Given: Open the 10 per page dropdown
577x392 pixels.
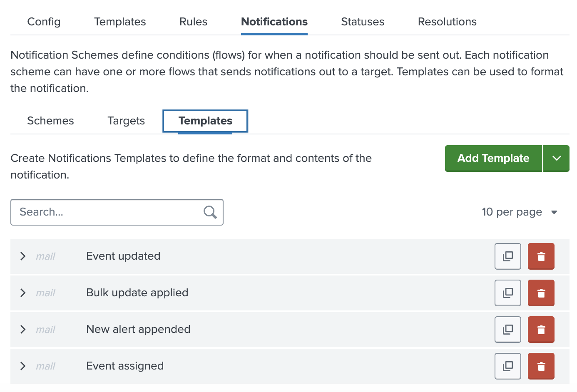Looking at the screenshot, I should (520, 212).
